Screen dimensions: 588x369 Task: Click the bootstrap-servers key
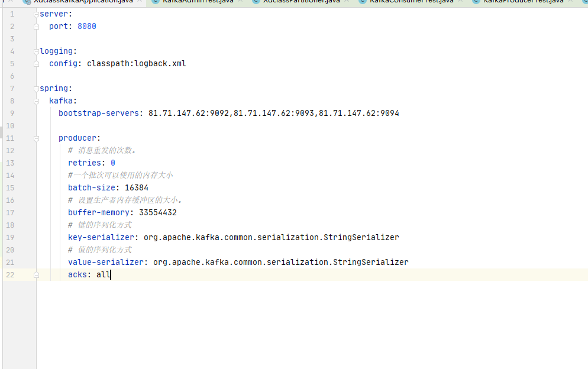click(x=99, y=114)
